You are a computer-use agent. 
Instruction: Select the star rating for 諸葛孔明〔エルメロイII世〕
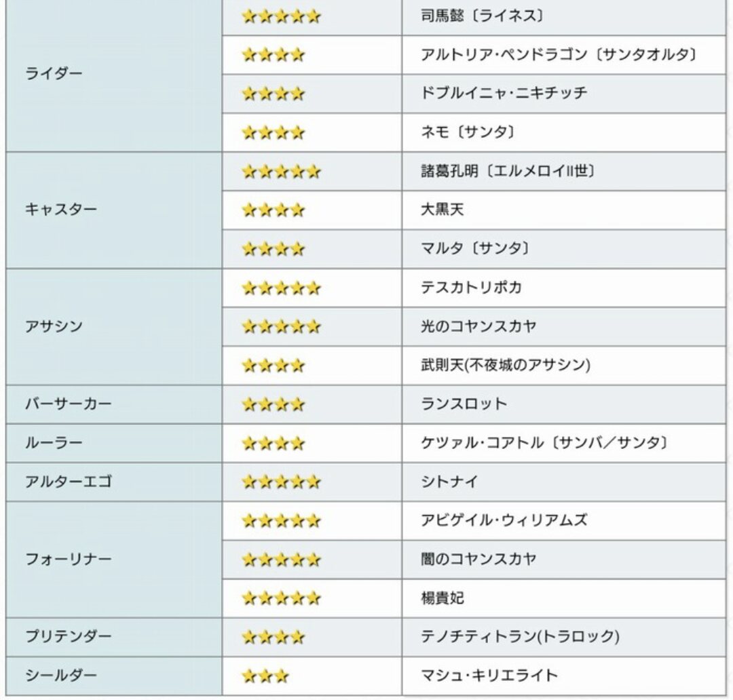[280, 172]
